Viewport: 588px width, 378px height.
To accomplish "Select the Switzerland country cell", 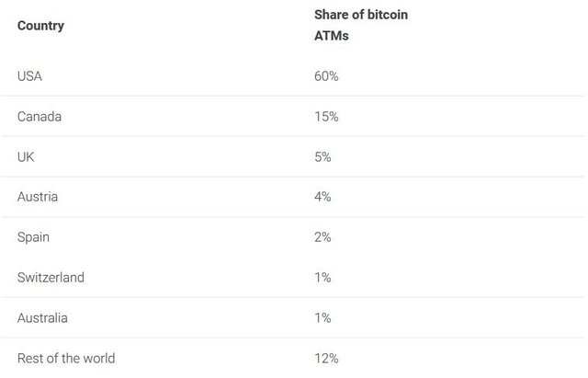I will (x=51, y=278).
